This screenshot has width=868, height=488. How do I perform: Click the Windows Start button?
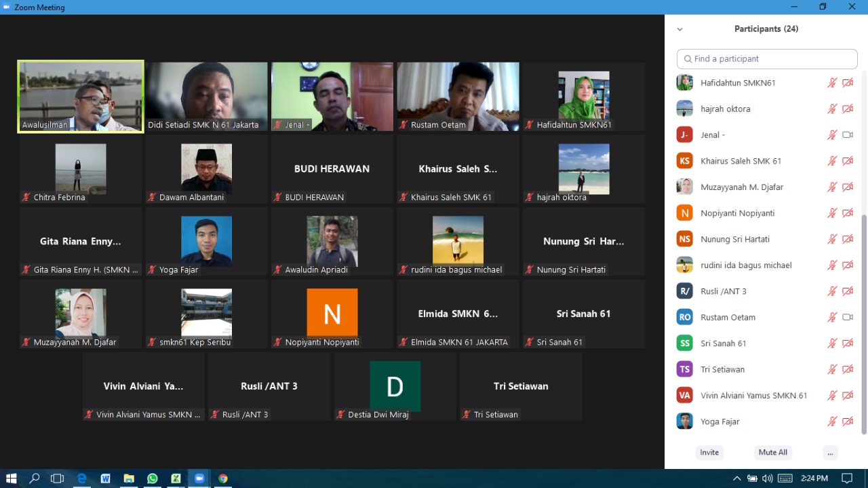(x=11, y=478)
